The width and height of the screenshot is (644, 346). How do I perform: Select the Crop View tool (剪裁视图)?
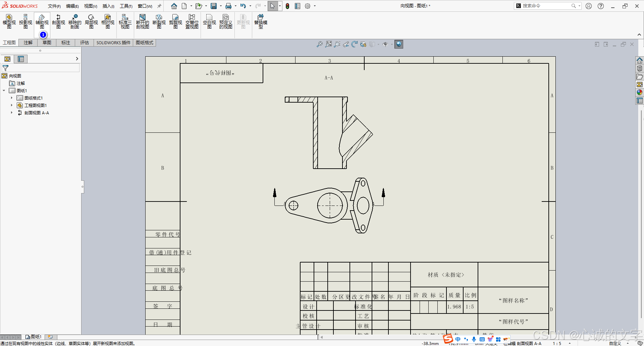click(175, 21)
